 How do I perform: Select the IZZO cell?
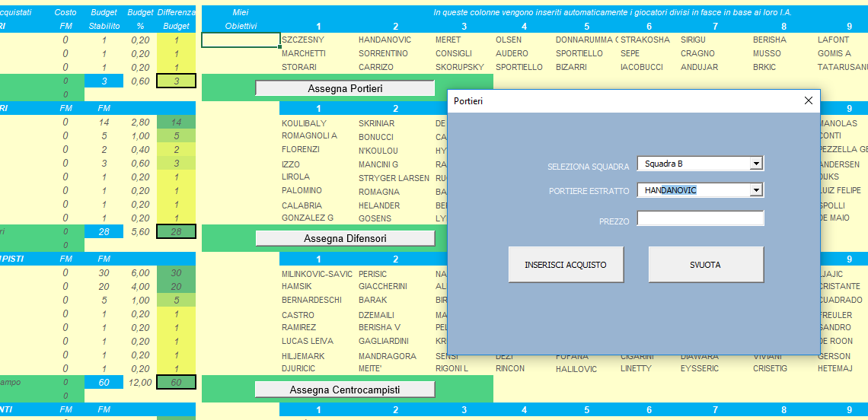tap(291, 164)
